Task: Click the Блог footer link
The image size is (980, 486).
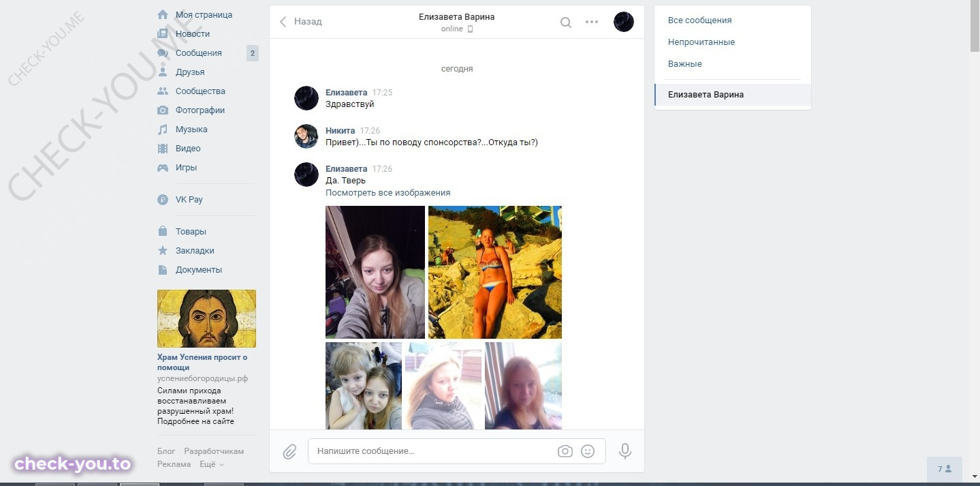Action: [x=166, y=451]
